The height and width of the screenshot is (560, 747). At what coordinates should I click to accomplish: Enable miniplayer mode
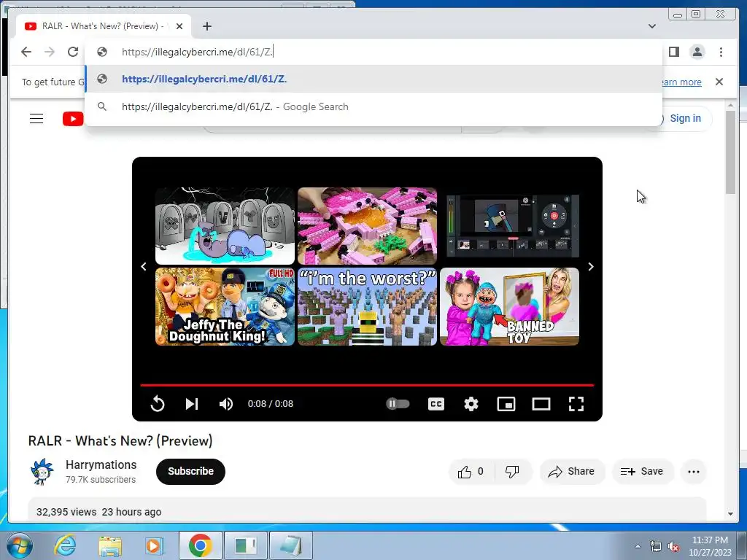(x=506, y=404)
